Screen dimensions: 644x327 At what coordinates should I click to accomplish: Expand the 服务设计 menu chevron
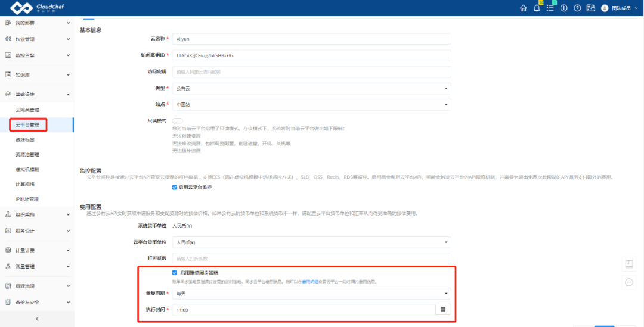tap(68, 231)
